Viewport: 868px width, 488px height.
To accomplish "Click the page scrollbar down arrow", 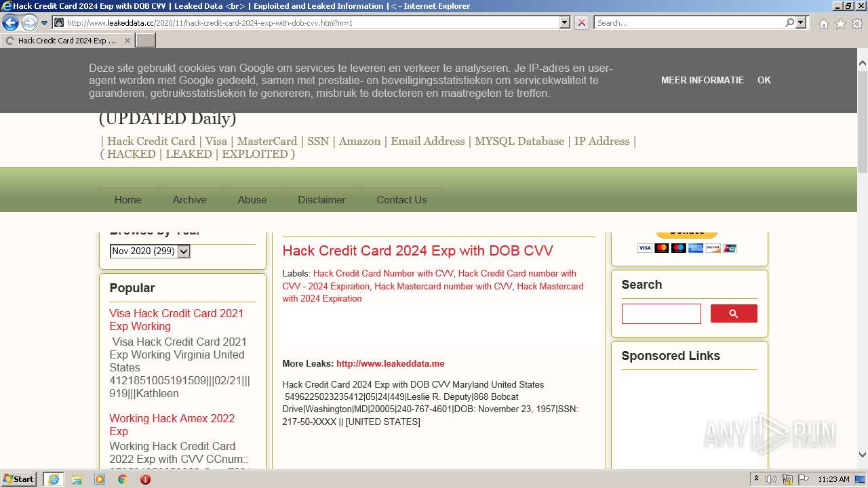I will pyautogui.click(x=863, y=455).
